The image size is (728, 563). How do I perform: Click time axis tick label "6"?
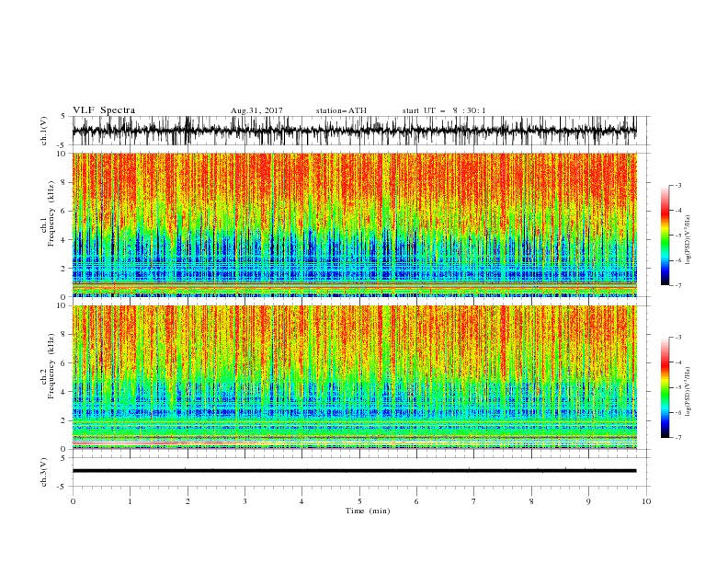[416, 501]
